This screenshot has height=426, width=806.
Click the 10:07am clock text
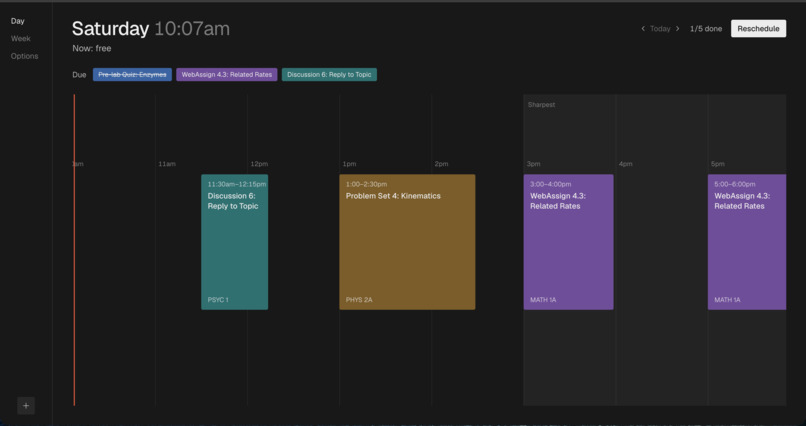192,29
